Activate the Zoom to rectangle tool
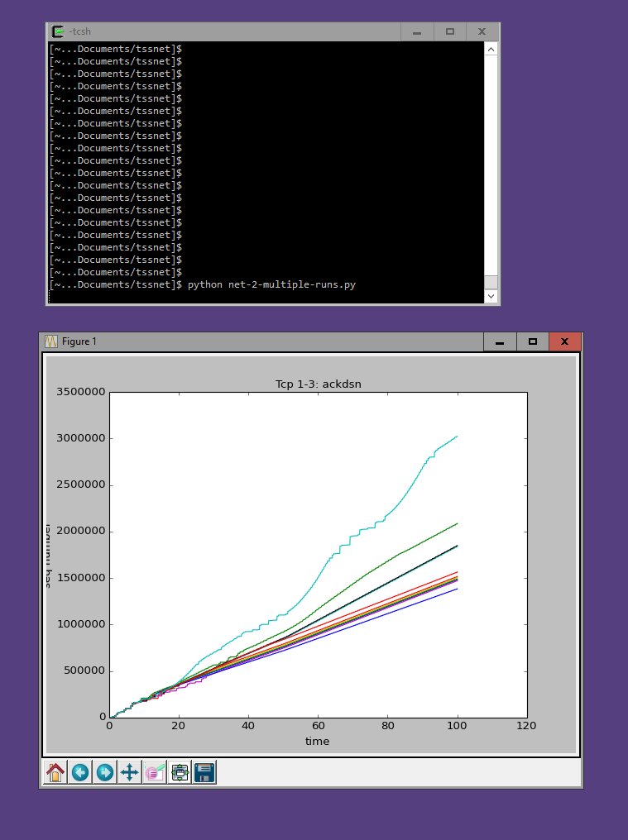The image size is (628, 840). [155, 772]
